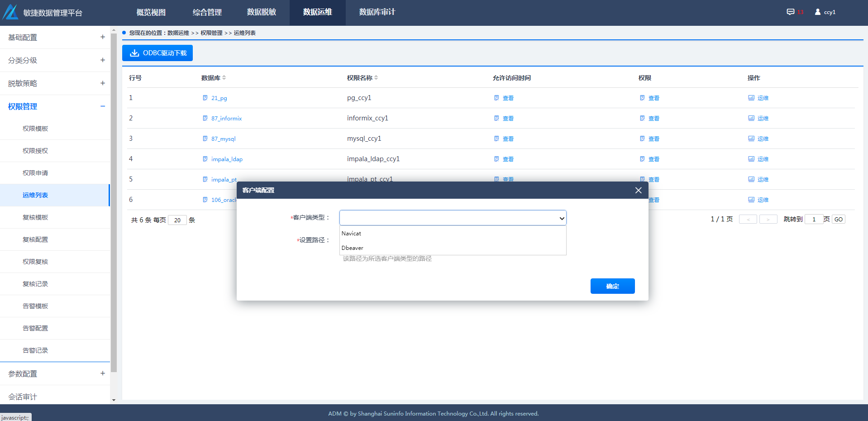Open 权限模板 in the sidebar
The width and height of the screenshot is (868, 421).
[x=35, y=129]
